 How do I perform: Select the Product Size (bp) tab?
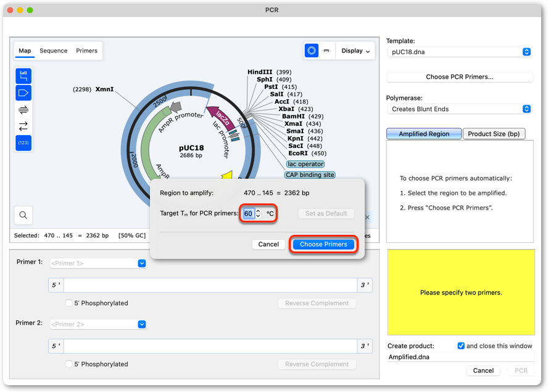tap(494, 134)
